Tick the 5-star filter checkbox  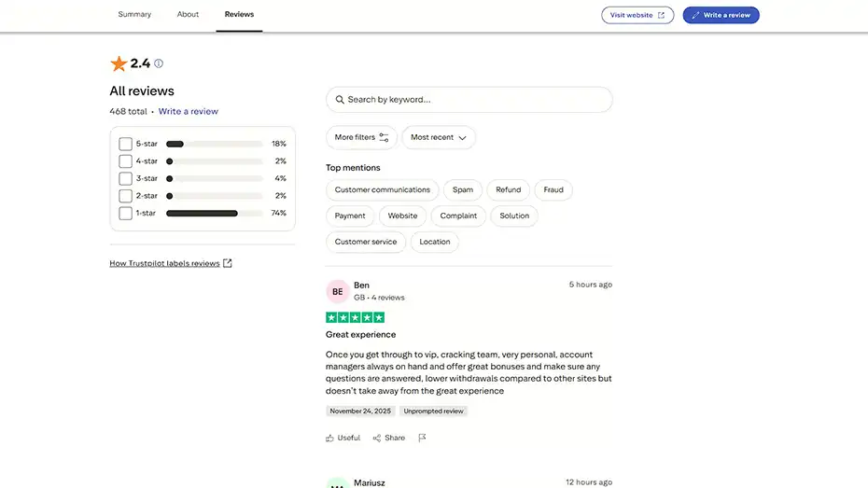[x=125, y=144]
